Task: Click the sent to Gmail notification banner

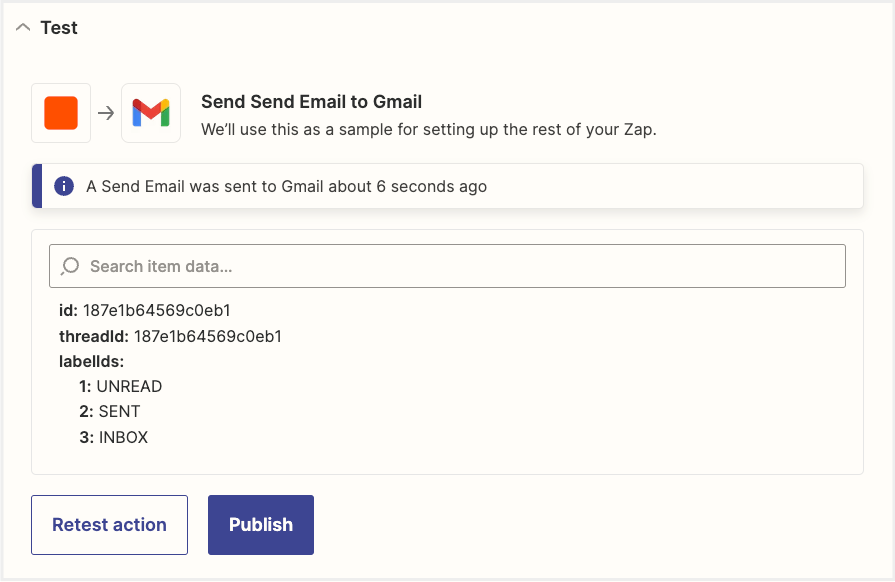Action: click(x=448, y=186)
